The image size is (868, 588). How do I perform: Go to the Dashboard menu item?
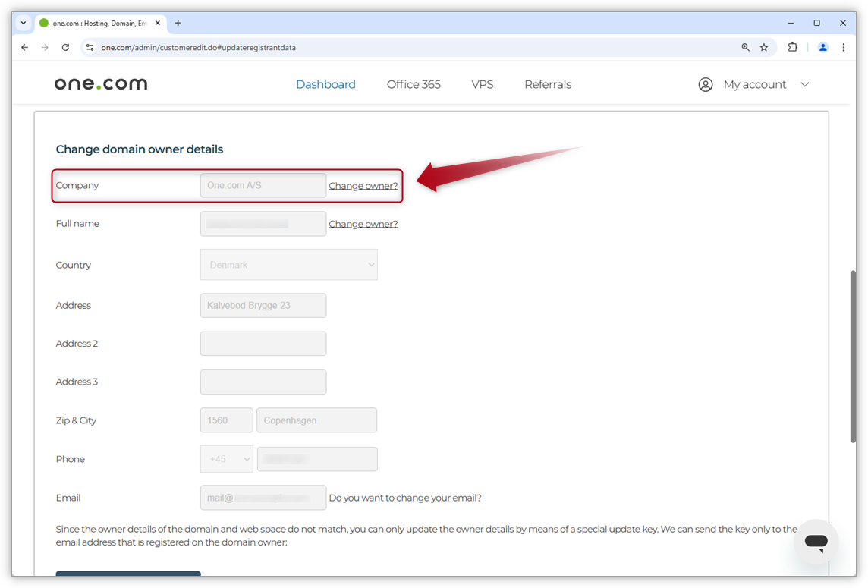(325, 84)
